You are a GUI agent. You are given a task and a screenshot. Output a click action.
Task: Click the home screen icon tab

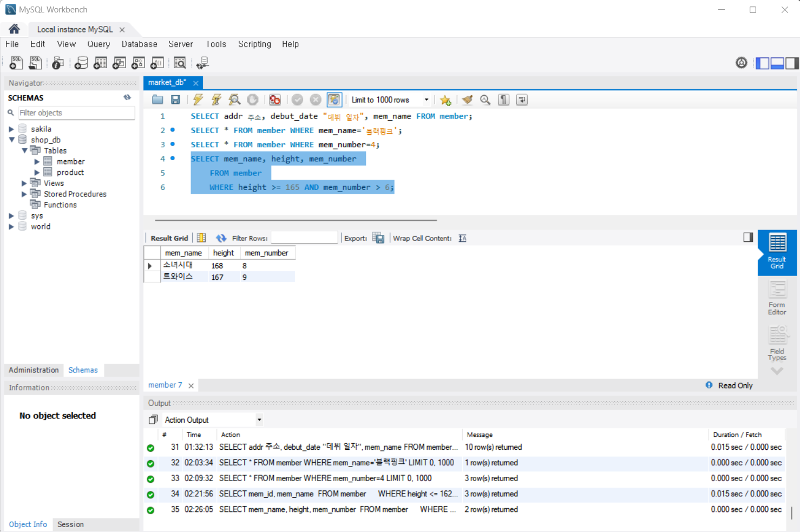coord(14,29)
